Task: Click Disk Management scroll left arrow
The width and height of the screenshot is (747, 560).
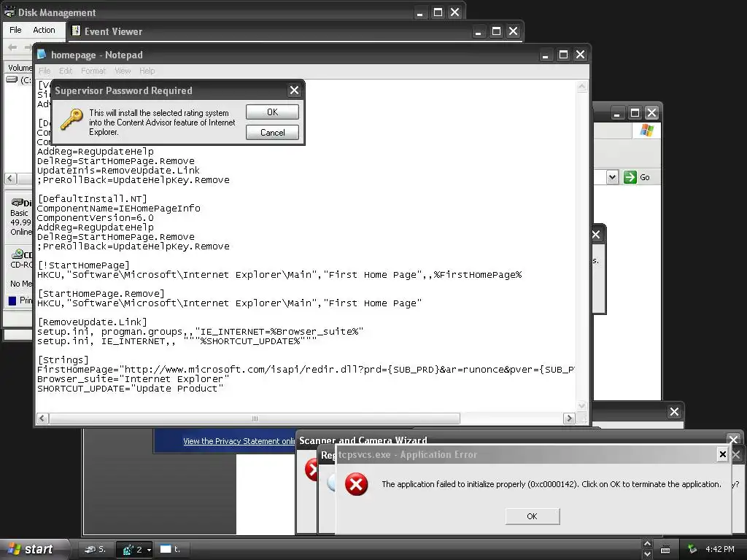Action: [x=11, y=179]
